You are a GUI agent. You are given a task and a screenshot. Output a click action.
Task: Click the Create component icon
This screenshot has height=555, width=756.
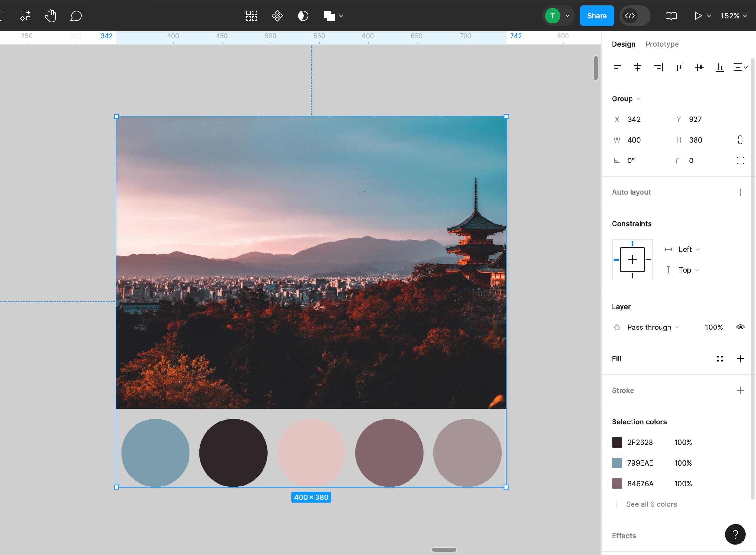pyautogui.click(x=277, y=15)
